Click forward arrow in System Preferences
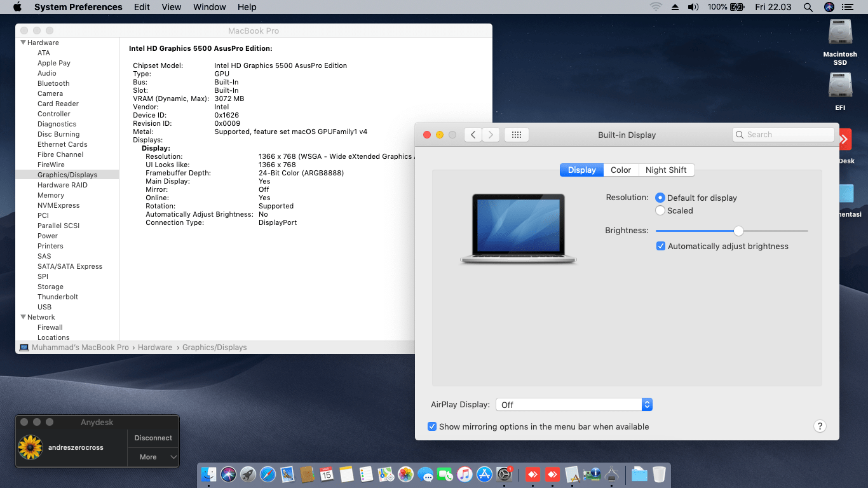 click(x=491, y=135)
